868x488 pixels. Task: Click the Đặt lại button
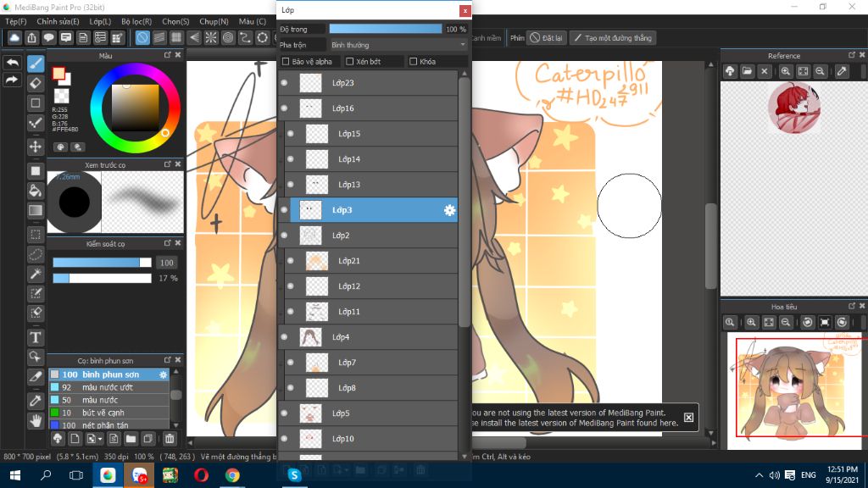click(x=547, y=37)
